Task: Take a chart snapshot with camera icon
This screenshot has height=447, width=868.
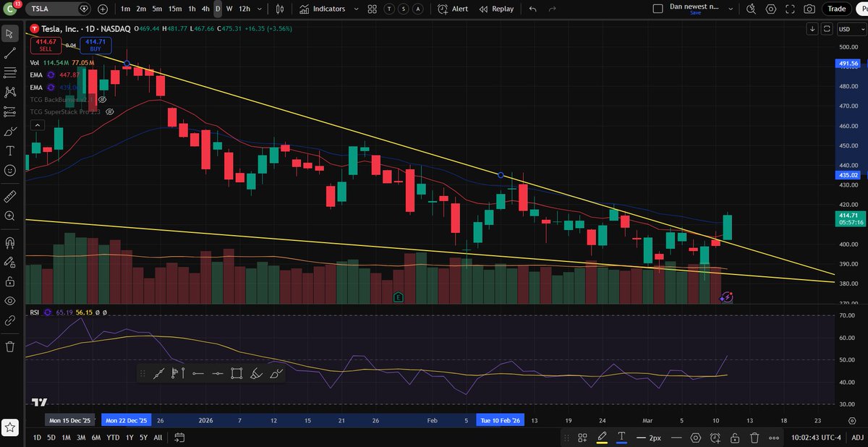Action: [810, 9]
